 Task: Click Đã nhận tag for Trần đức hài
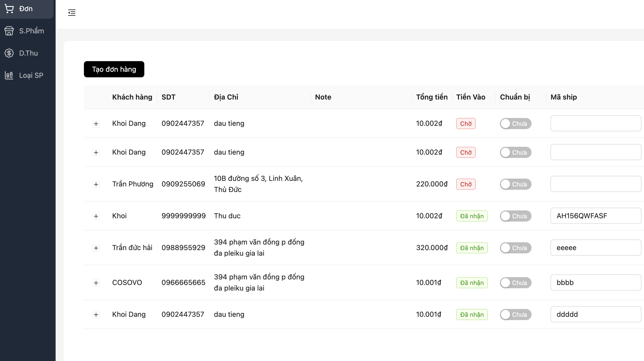point(472,248)
